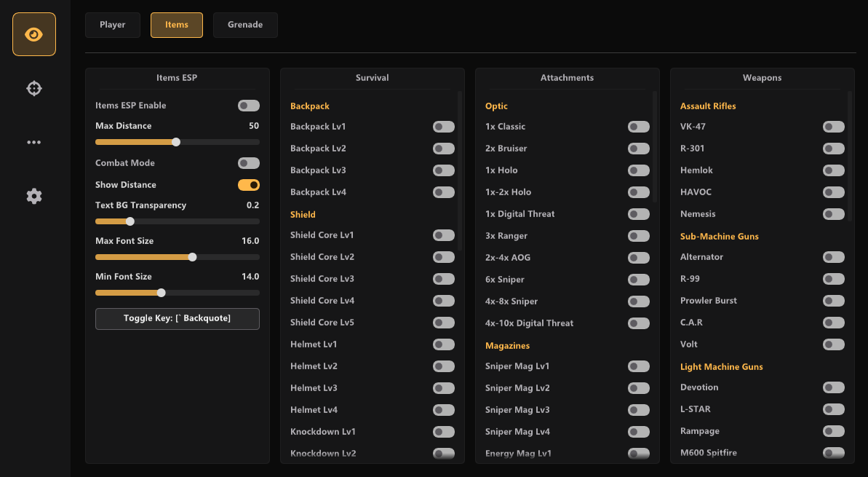The height and width of the screenshot is (477, 868).
Task: Enable Backpack Lv2 toggle
Action: (x=443, y=149)
